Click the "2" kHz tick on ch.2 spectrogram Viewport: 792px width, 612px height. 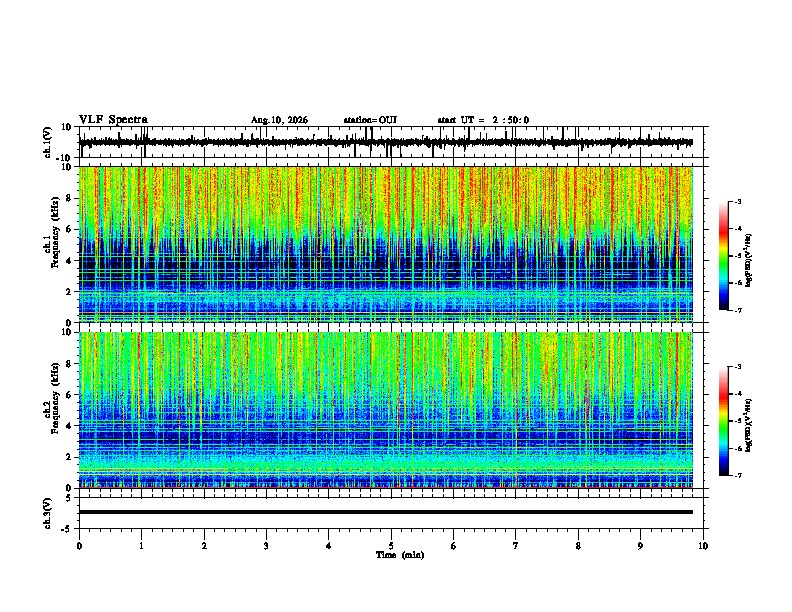click(69, 457)
